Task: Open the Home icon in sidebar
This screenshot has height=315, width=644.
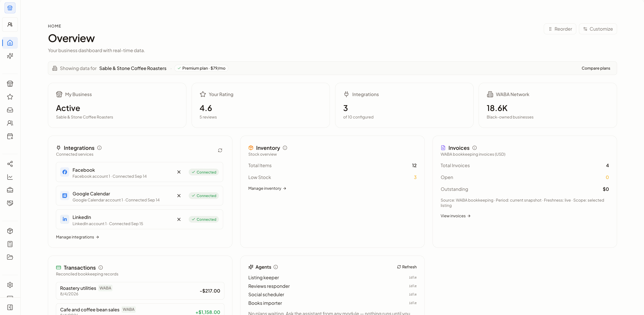Action: tap(10, 43)
